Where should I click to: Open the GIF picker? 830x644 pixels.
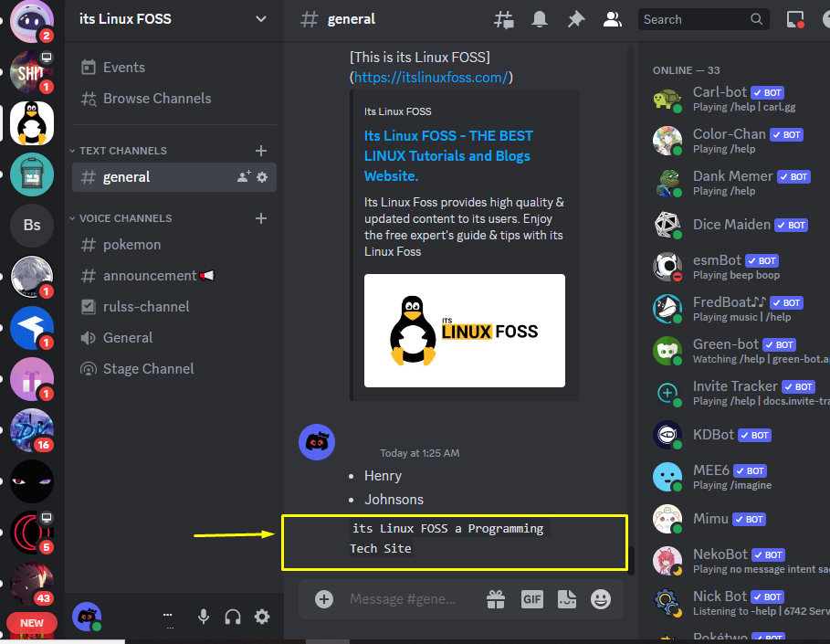coord(532,599)
